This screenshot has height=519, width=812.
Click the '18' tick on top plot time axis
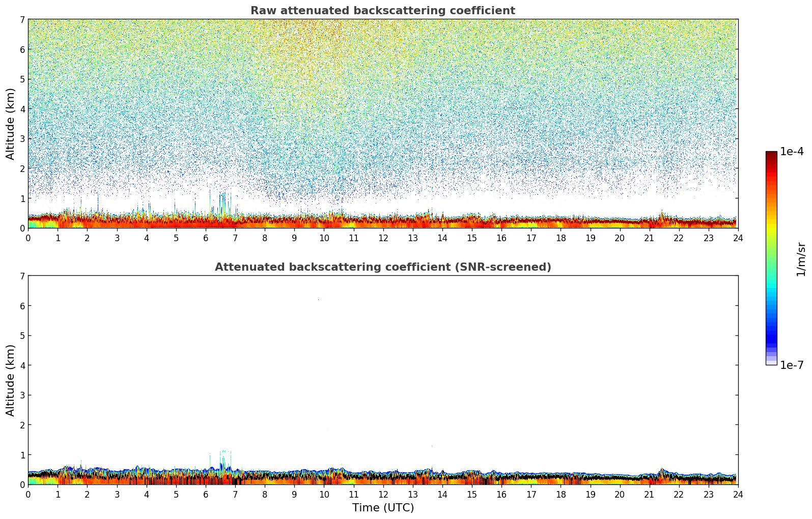click(x=561, y=238)
